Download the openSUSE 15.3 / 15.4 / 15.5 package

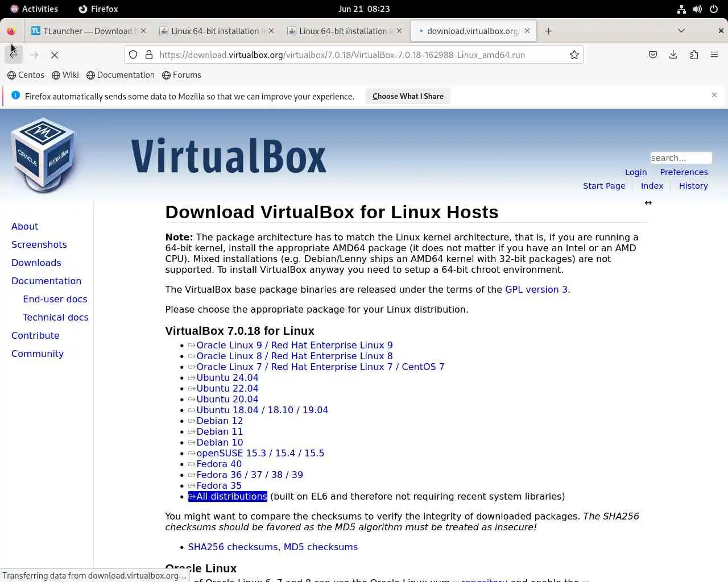[257, 453]
